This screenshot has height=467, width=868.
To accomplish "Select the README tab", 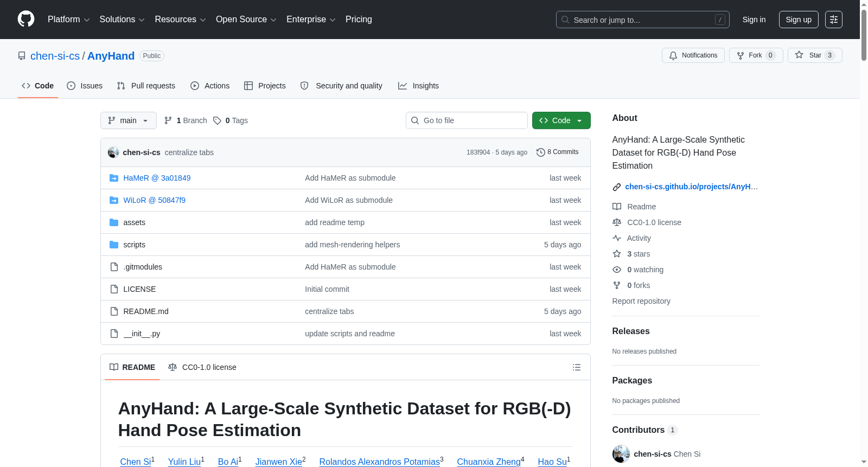I will click(x=132, y=367).
